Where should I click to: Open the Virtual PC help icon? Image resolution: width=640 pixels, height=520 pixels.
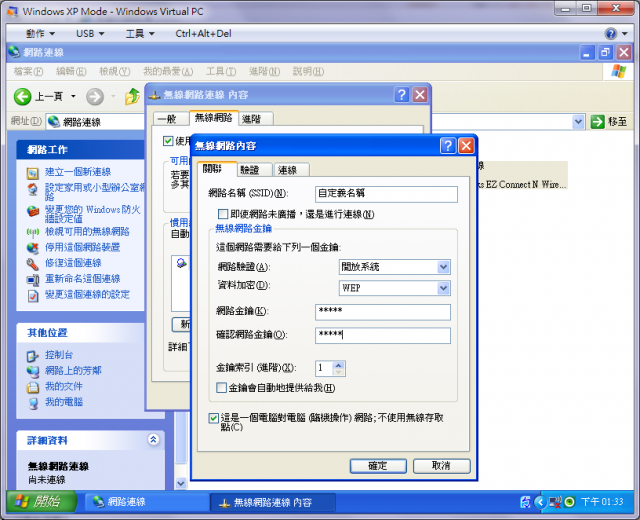point(611,33)
